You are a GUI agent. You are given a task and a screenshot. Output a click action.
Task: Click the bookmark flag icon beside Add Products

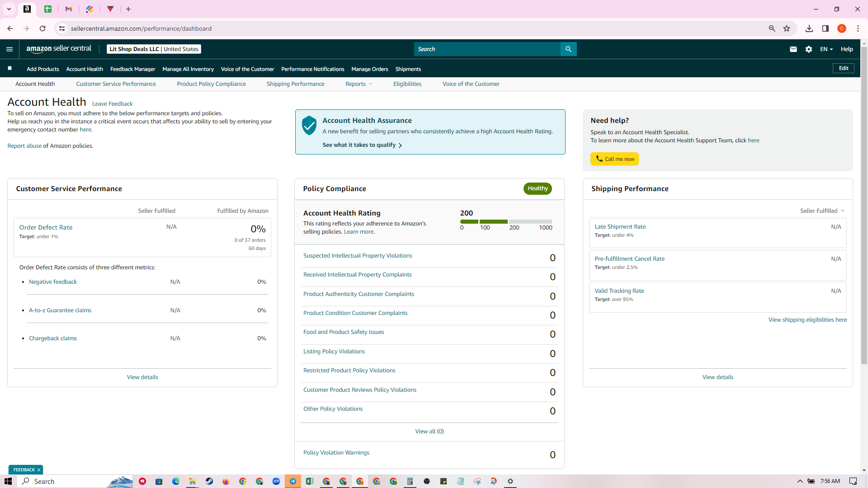(x=9, y=69)
